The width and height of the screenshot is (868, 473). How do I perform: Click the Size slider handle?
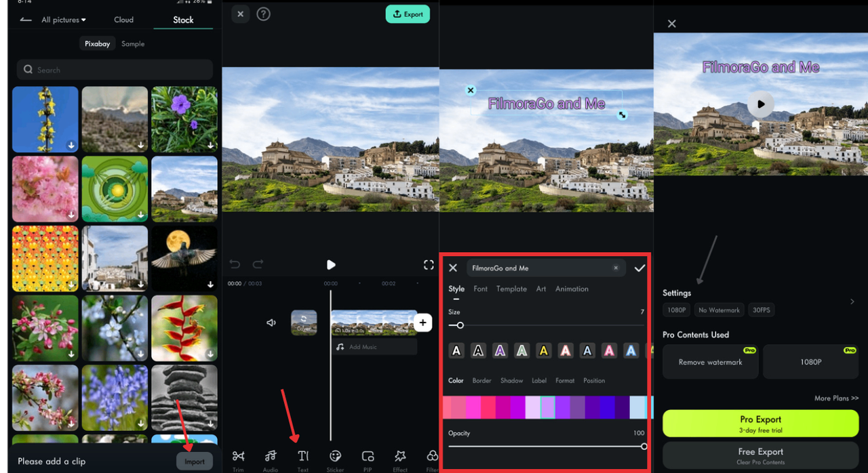[x=460, y=325]
